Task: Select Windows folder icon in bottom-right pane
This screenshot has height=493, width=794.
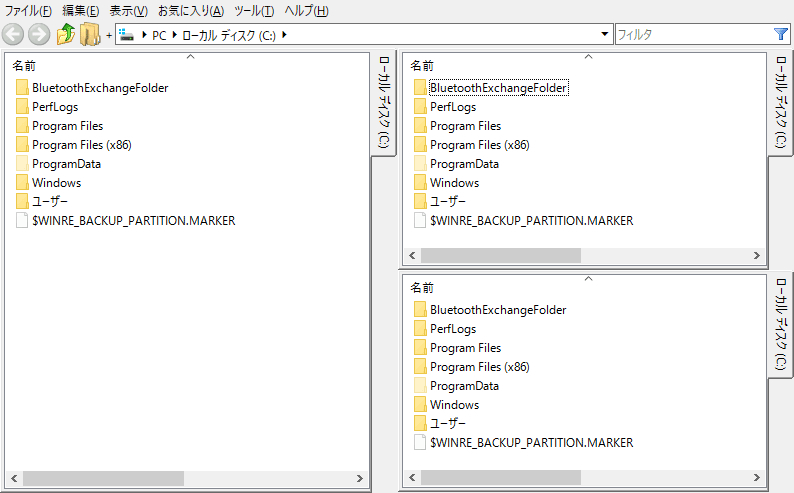Action: [x=420, y=404]
